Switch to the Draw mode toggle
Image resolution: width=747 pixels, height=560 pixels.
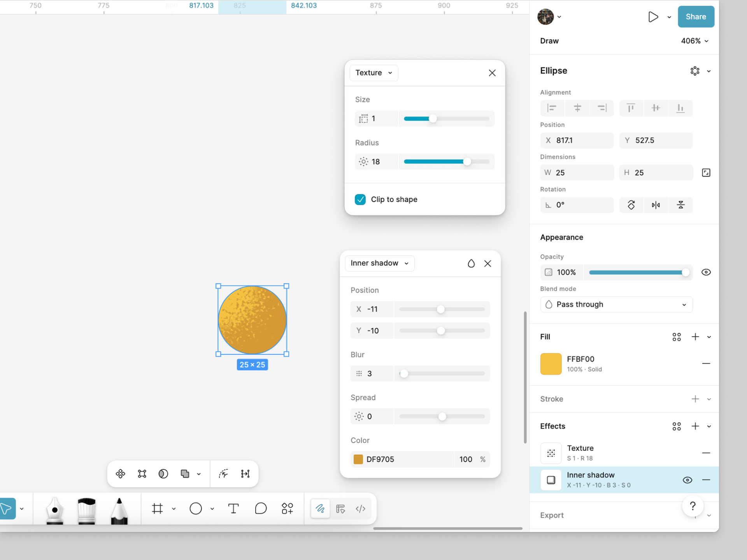tap(320, 509)
